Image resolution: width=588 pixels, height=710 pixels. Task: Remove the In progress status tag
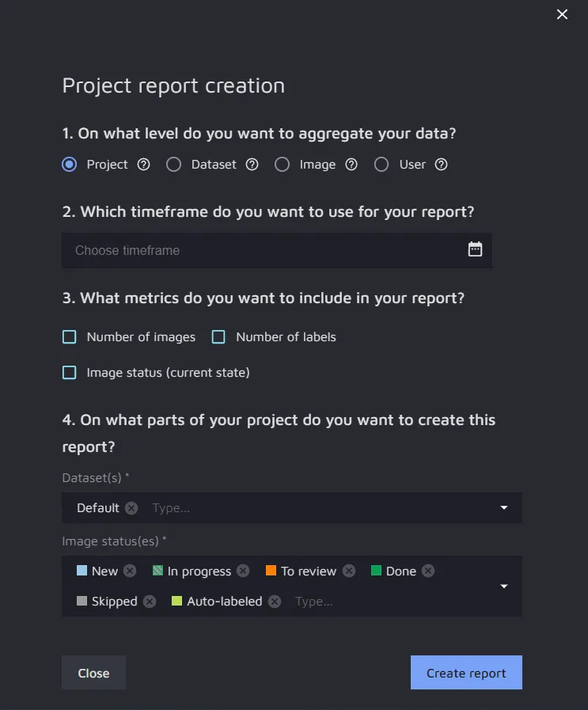click(x=243, y=571)
